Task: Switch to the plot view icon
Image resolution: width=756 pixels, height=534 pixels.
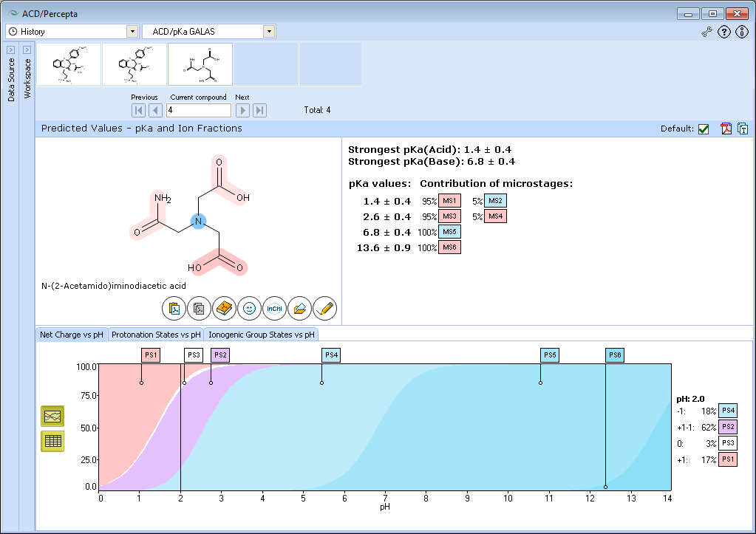Action: pos(52,416)
